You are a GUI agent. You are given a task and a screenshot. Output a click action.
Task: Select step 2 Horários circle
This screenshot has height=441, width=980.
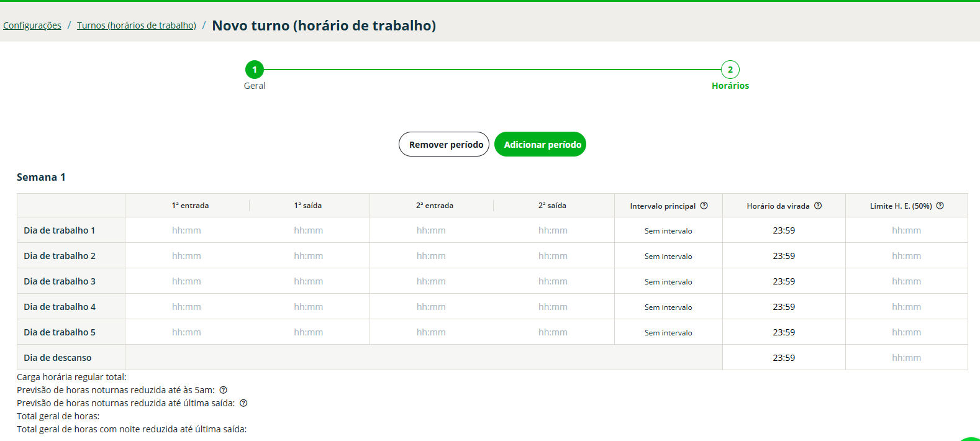point(730,70)
